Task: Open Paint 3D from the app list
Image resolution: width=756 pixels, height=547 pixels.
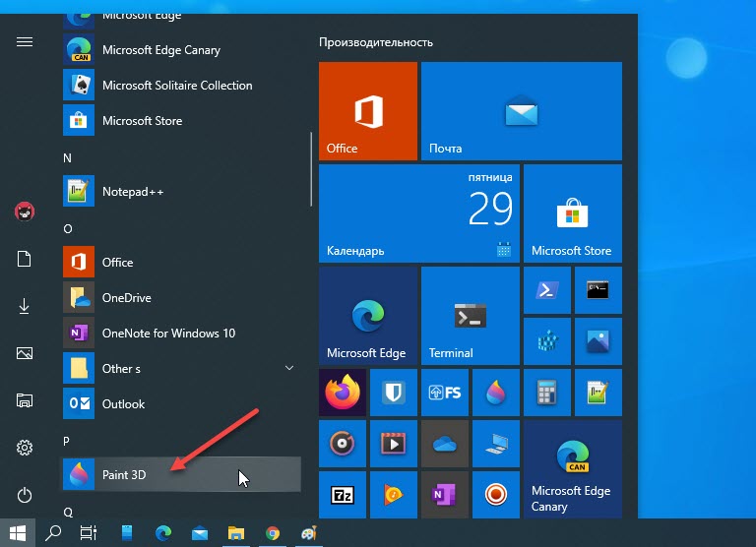Action: [x=181, y=475]
